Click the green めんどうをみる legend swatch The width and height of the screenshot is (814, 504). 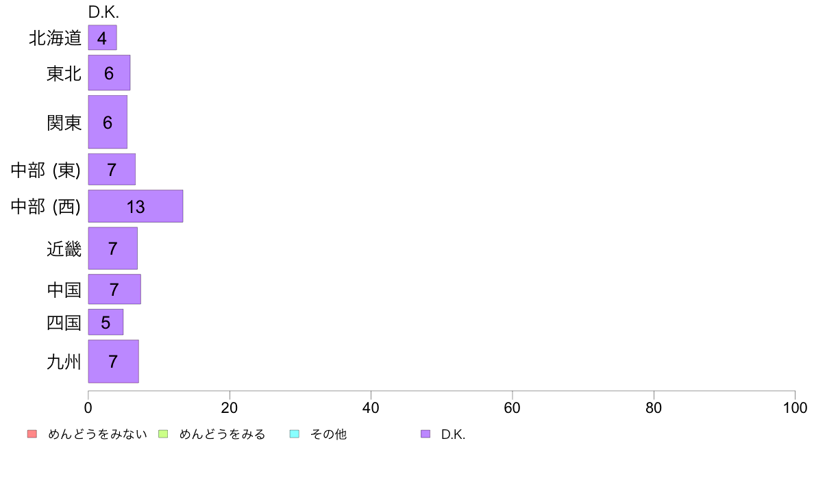click(163, 434)
